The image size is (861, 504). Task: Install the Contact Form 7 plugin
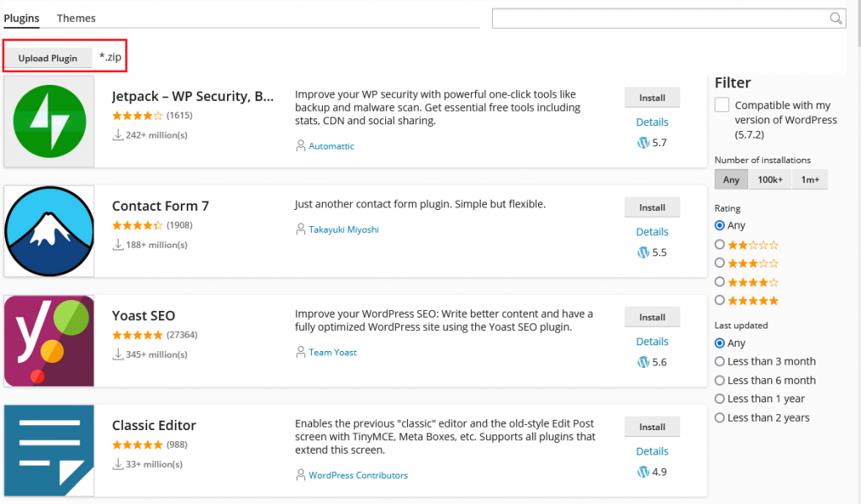point(652,207)
